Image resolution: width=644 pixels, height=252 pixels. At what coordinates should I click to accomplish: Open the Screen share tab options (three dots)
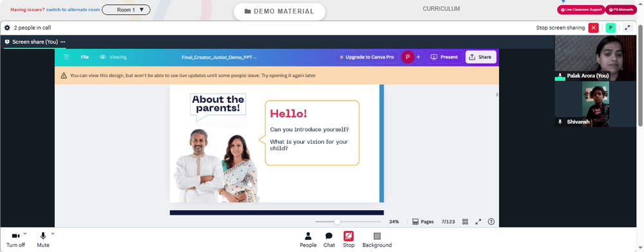click(x=63, y=42)
